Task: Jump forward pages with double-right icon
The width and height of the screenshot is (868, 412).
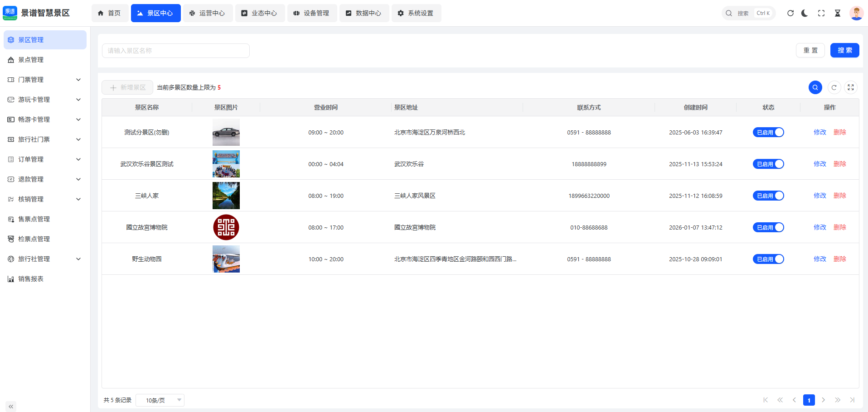Action: pyautogui.click(x=838, y=400)
